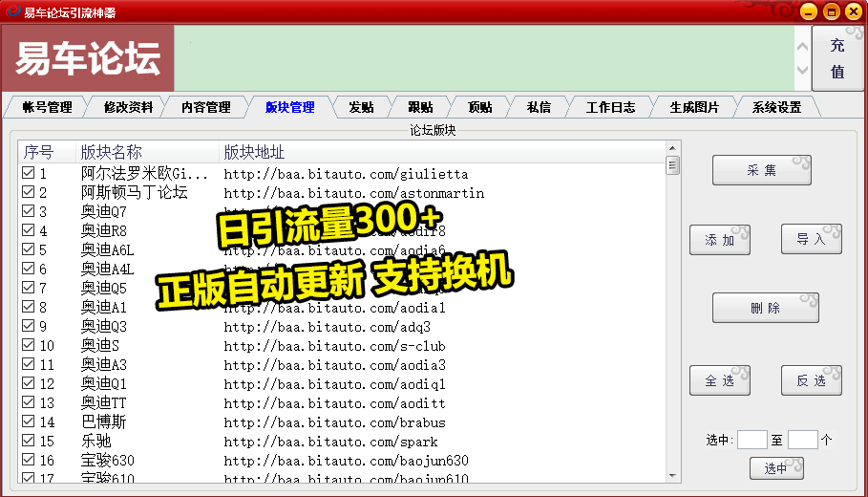
Task: Select the aodiq1 URL cell
Action: 334,384
